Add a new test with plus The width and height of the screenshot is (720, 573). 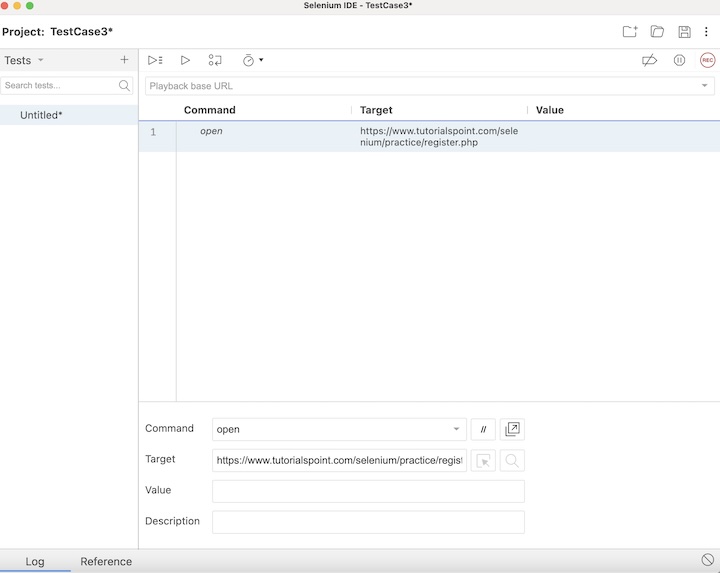[124, 60]
